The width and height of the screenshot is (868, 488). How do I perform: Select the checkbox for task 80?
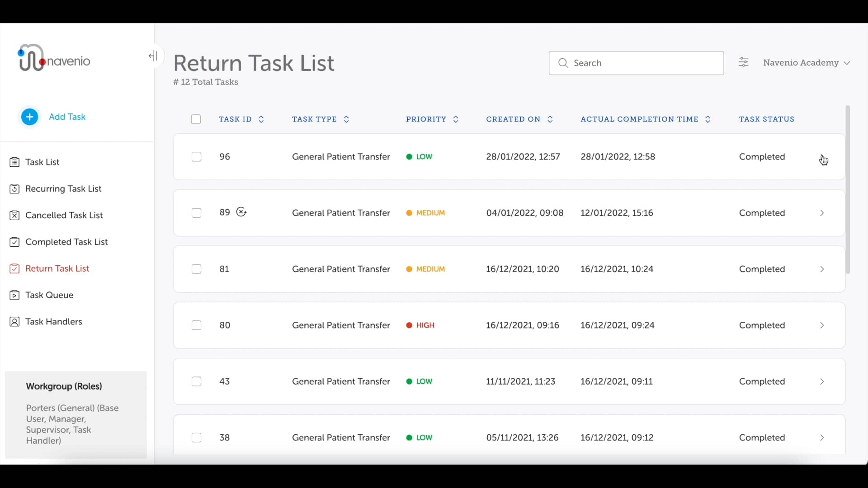pyautogui.click(x=197, y=326)
